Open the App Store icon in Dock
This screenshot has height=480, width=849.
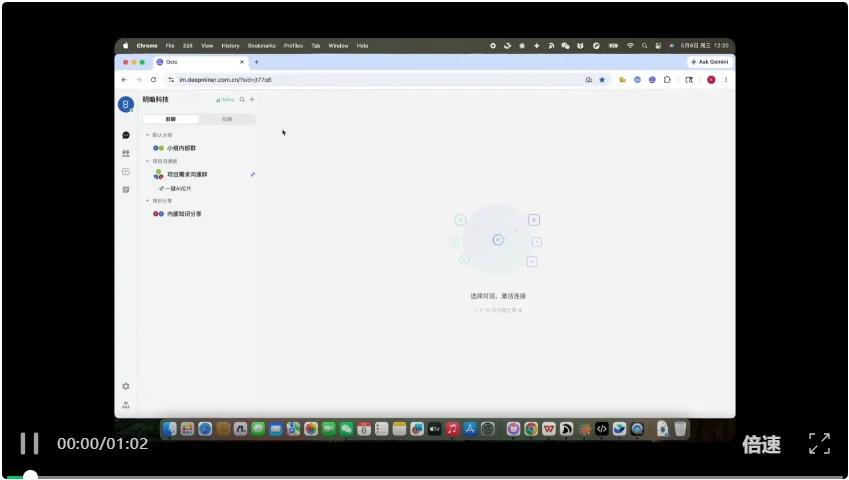point(470,429)
